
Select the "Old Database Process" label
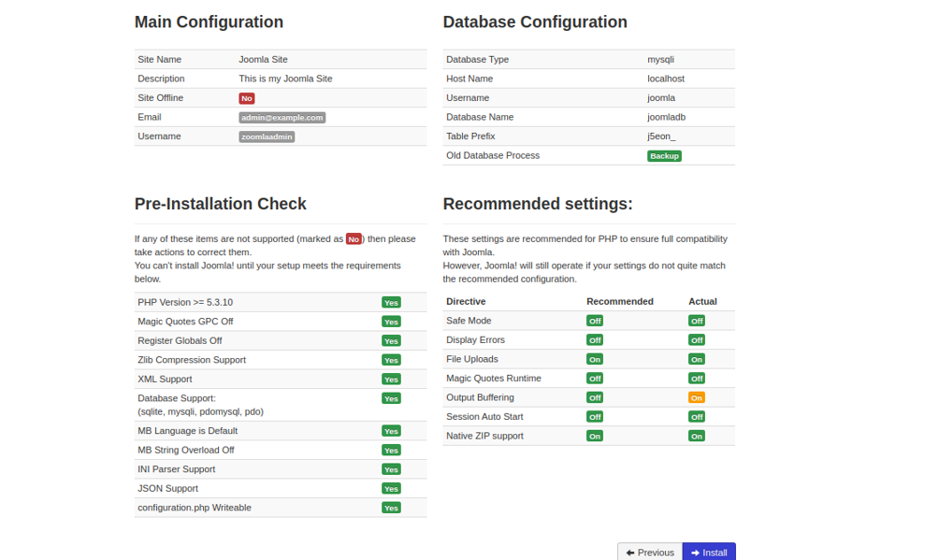[493, 155]
